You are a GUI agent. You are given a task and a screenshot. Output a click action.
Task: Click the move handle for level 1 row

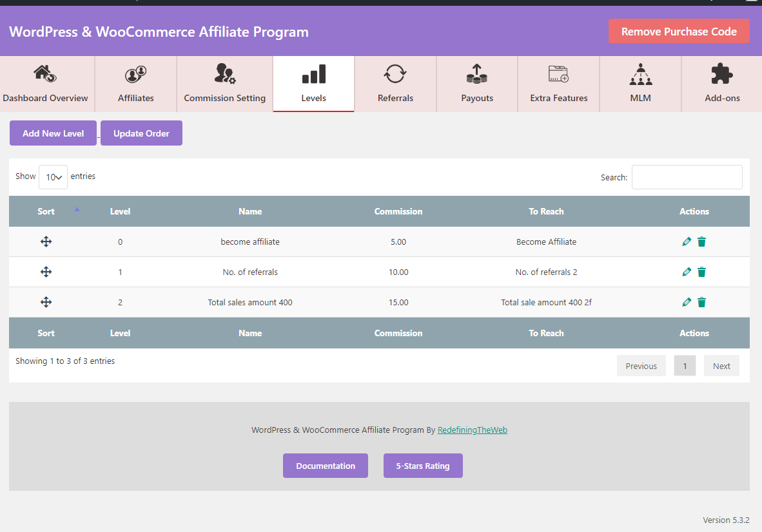click(46, 272)
